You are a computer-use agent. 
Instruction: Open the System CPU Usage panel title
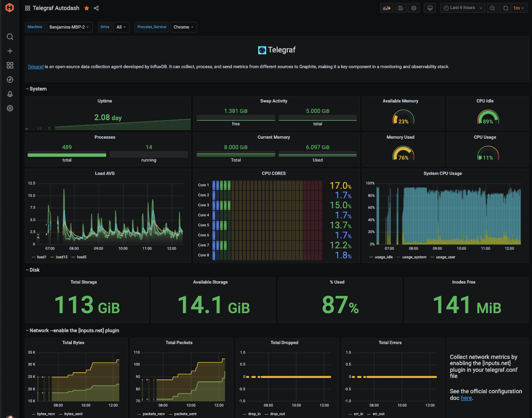coord(442,173)
